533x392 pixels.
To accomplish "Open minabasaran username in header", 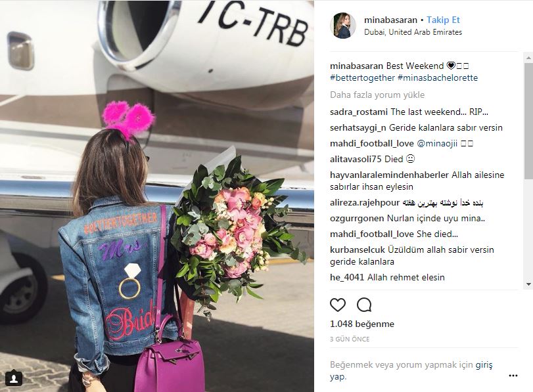I will (x=390, y=20).
